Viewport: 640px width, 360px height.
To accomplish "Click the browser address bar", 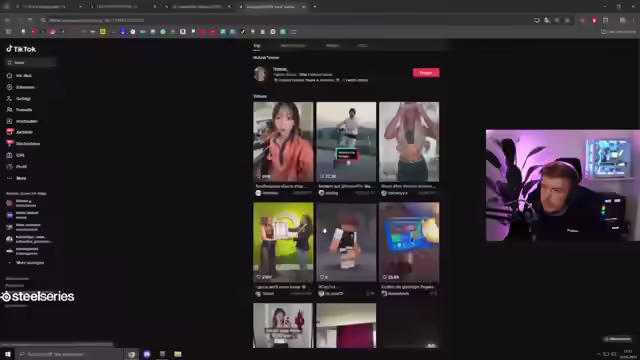I will tap(286, 20).
